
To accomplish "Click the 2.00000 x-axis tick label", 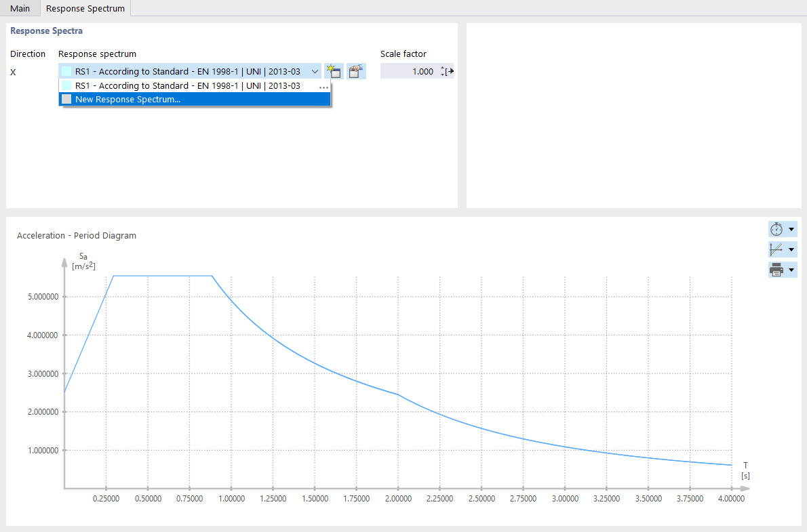I will [x=398, y=499].
